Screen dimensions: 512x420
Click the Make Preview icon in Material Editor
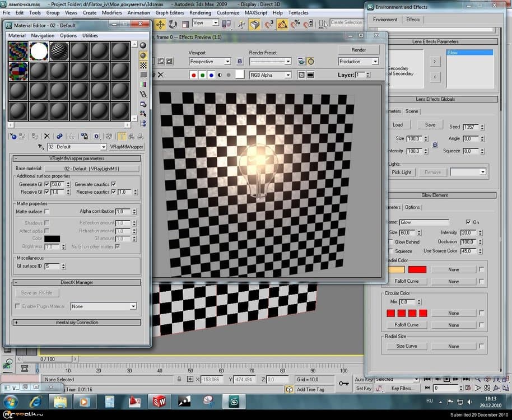coord(143,94)
